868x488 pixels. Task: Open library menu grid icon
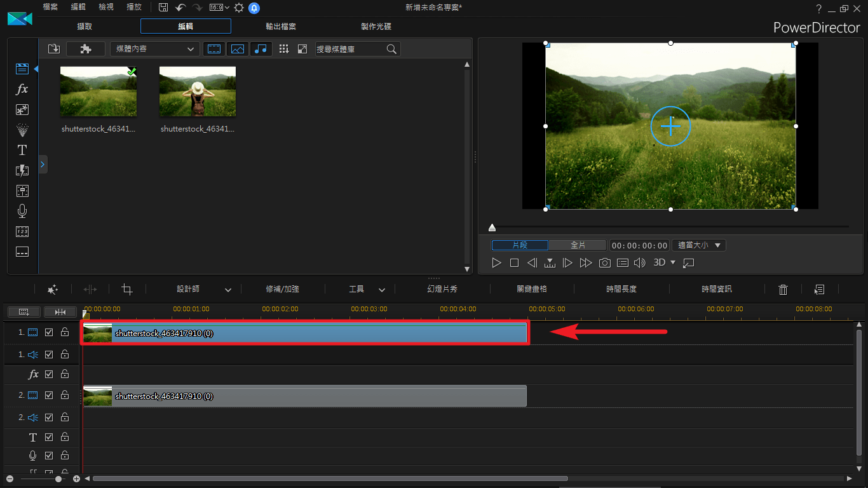284,49
